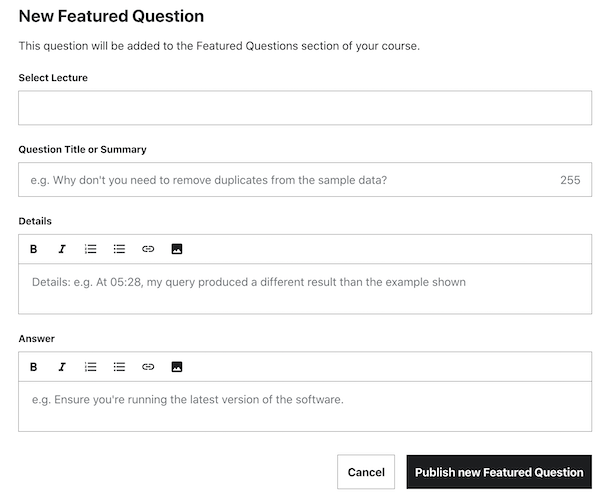Toggle italic in Details editor toolbar
This screenshot has width=600, height=495.
pyautogui.click(x=62, y=249)
